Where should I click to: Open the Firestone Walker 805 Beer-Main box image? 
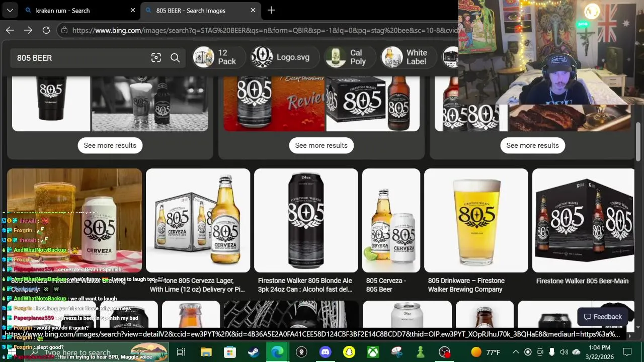tap(584, 220)
